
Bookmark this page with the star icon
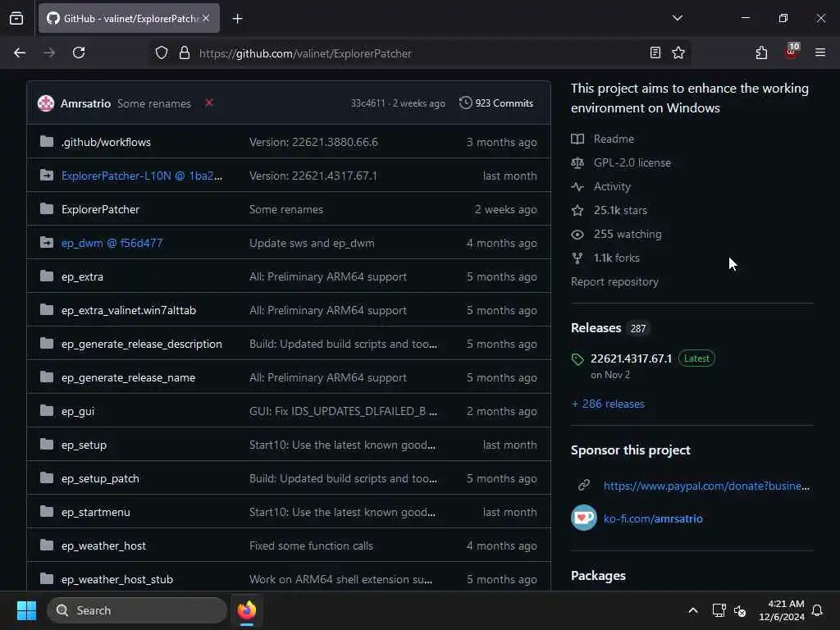coord(678,52)
